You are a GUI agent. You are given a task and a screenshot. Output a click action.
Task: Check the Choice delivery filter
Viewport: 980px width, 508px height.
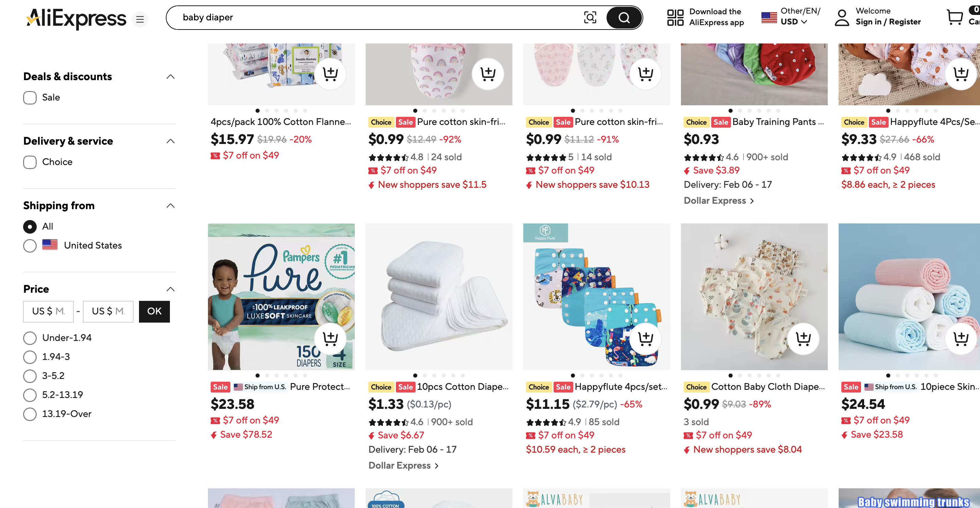(x=30, y=162)
